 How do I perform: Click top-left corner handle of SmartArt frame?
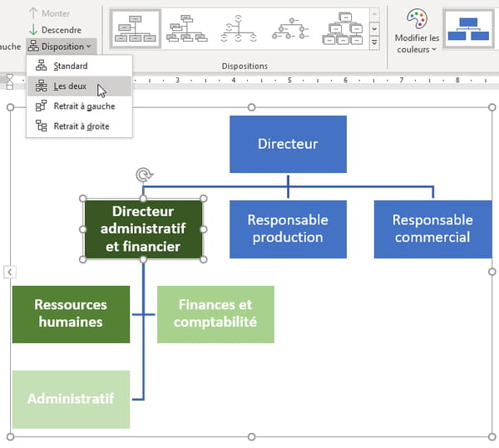10,107
